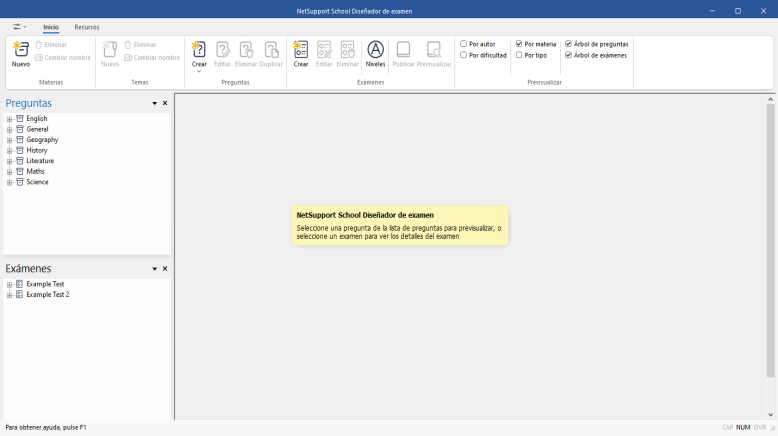Click the Example Test 2 exam icon
778x436 pixels.
coord(19,295)
